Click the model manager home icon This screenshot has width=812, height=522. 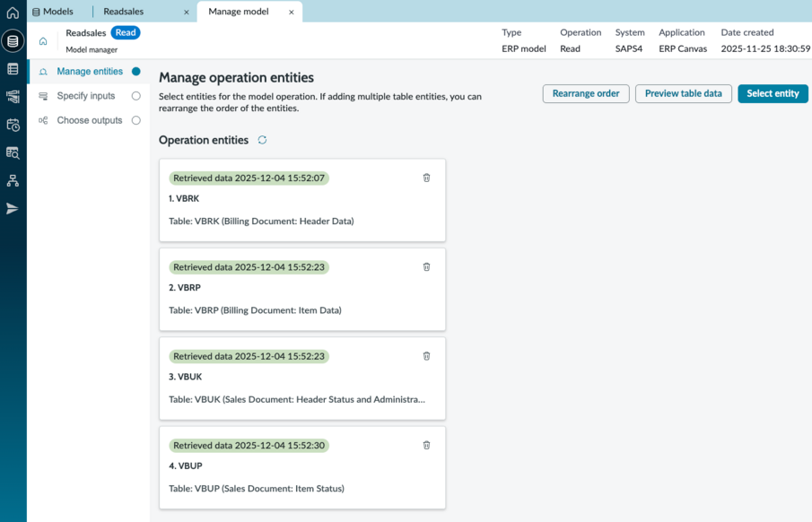click(x=43, y=41)
